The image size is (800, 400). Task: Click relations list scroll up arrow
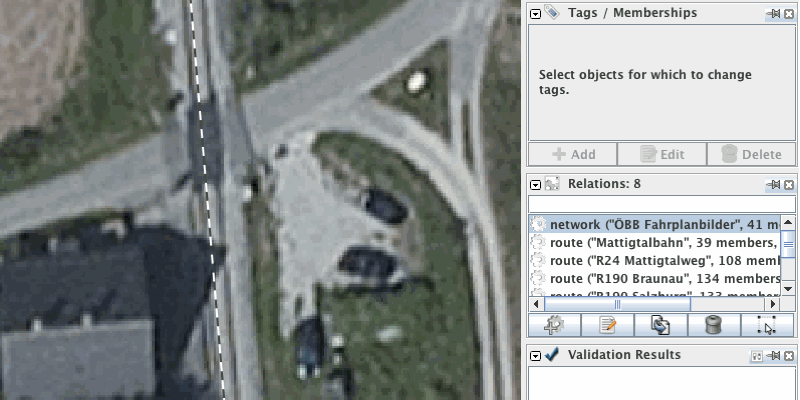coord(788,222)
